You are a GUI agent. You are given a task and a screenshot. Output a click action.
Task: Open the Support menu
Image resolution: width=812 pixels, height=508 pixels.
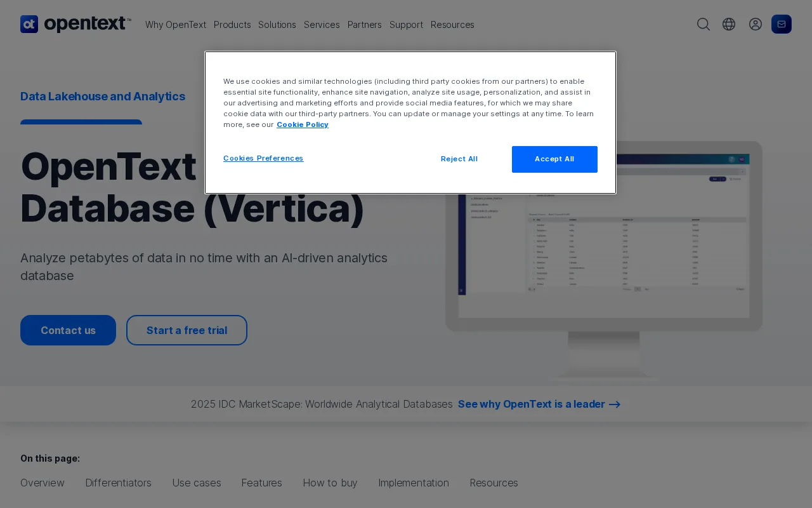click(x=406, y=25)
